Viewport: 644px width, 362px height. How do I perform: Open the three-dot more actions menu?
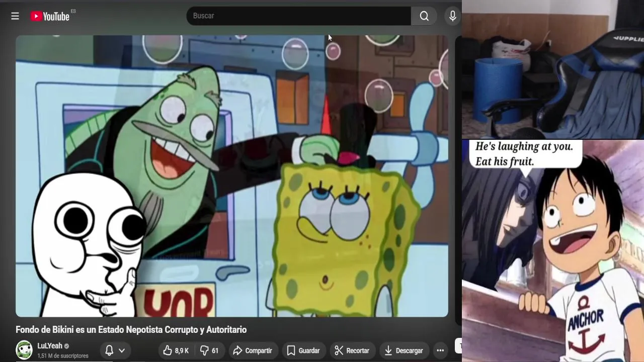point(440,350)
